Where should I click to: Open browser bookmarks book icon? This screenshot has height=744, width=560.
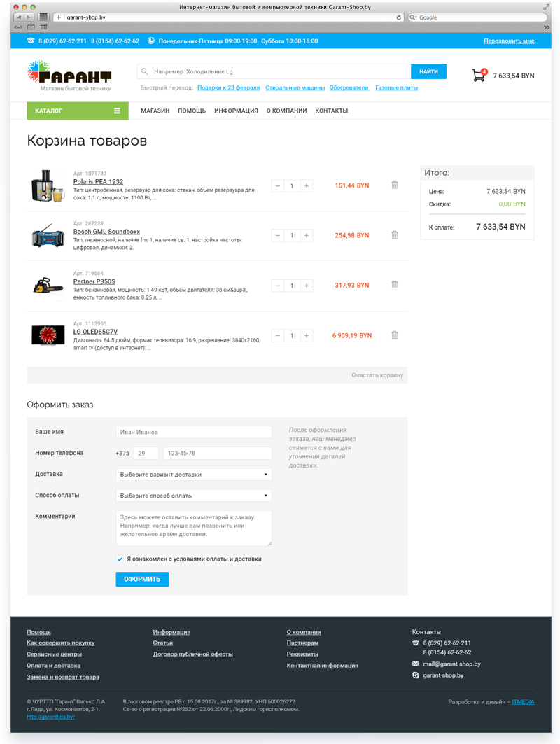31,27
